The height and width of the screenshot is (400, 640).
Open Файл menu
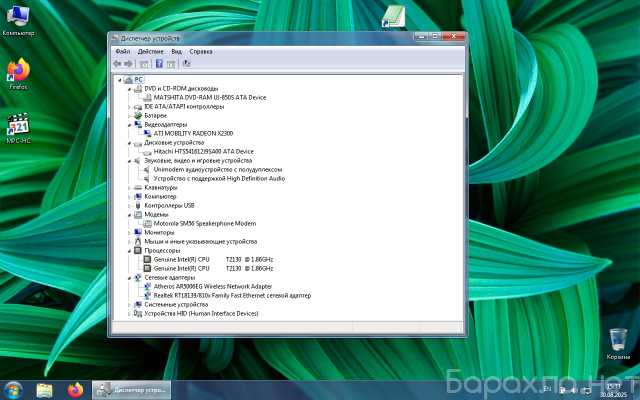[122, 51]
